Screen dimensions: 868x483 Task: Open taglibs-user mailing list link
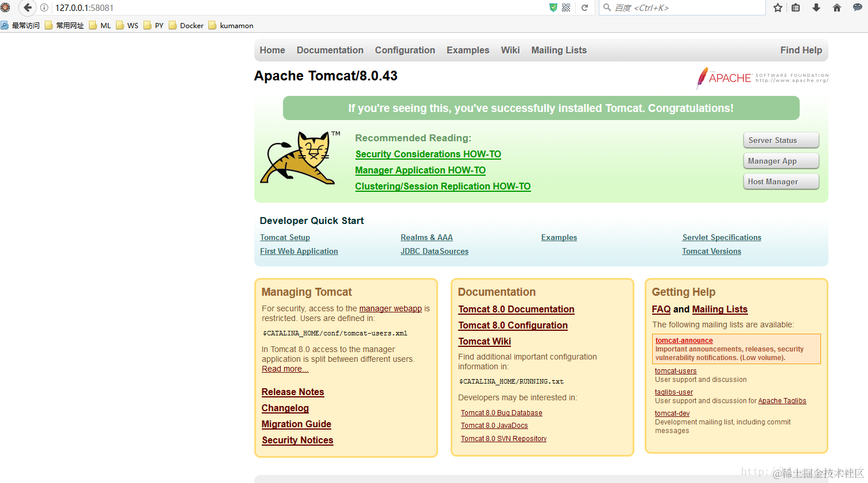tap(674, 392)
